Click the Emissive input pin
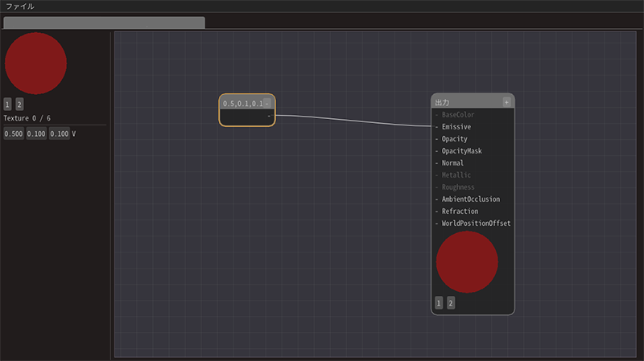This screenshot has width=644, height=361. (437, 127)
